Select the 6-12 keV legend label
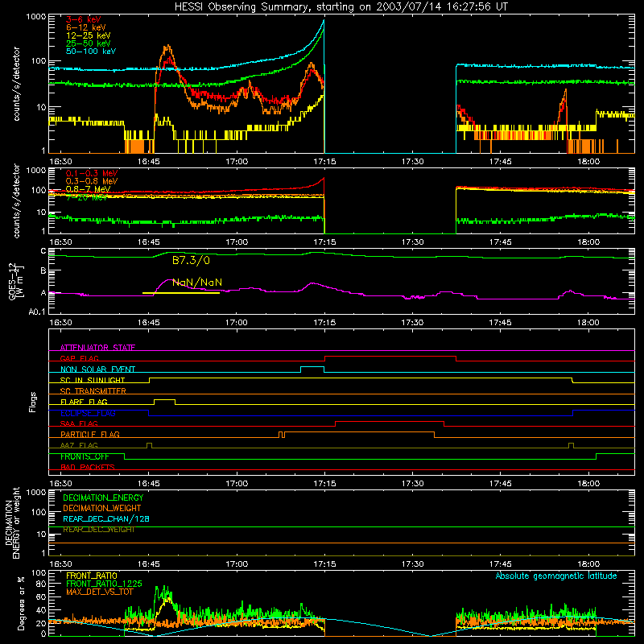Image resolution: width=644 pixels, height=644 pixels. 86,27
